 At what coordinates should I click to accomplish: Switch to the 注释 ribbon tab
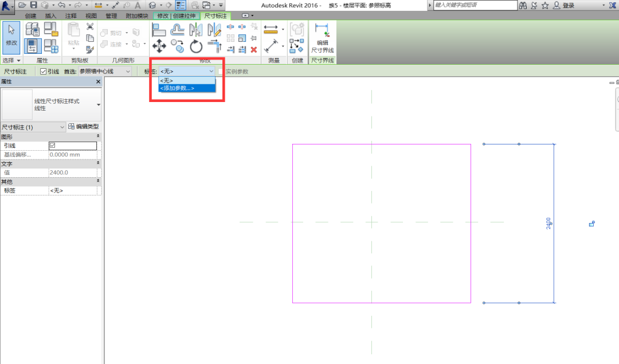click(x=71, y=16)
